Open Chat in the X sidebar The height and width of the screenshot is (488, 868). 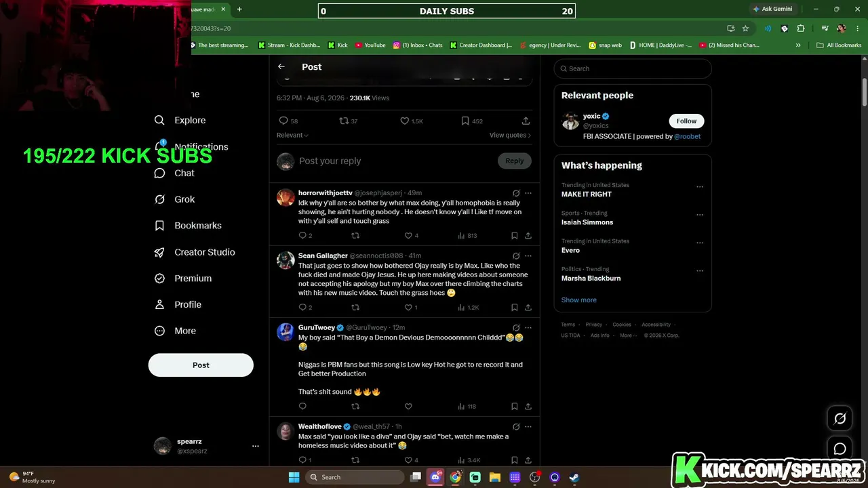[x=174, y=173]
